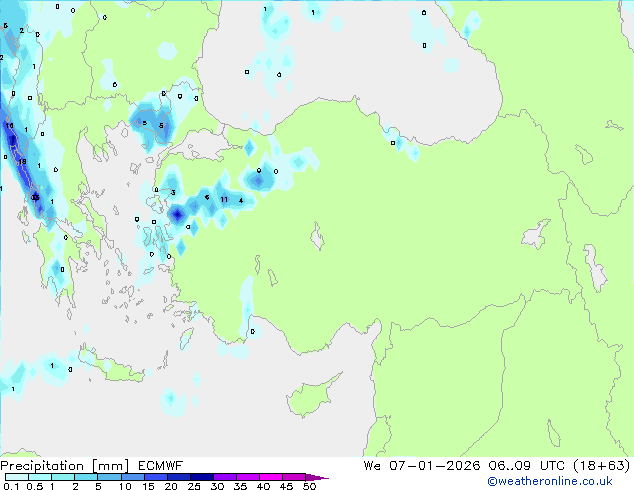Click the 0.1–0.5 mm palest cyan legend swatch
634x490 pixels.
click(x=17, y=477)
